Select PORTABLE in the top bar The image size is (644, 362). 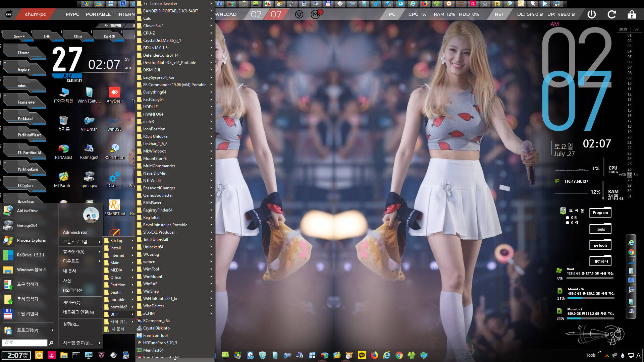(x=98, y=14)
